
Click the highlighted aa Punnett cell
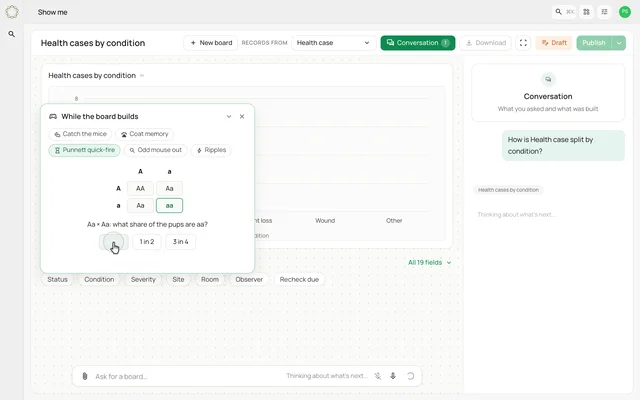(x=169, y=206)
